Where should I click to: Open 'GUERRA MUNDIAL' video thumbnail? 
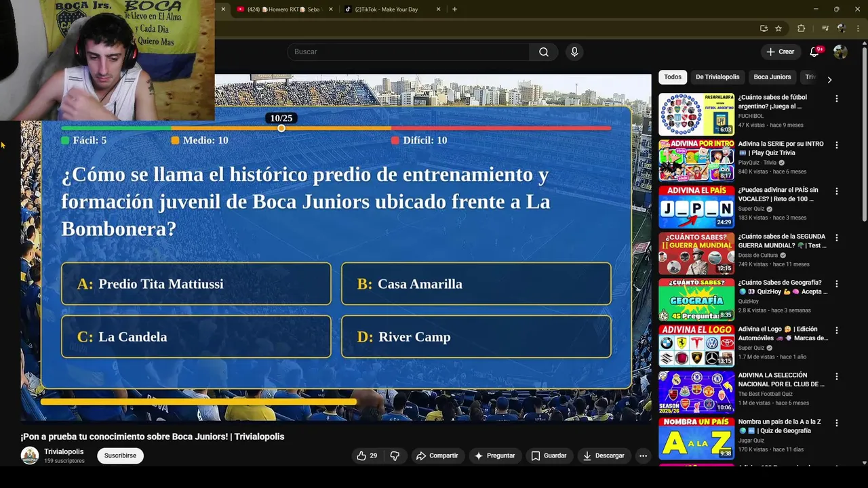click(696, 253)
